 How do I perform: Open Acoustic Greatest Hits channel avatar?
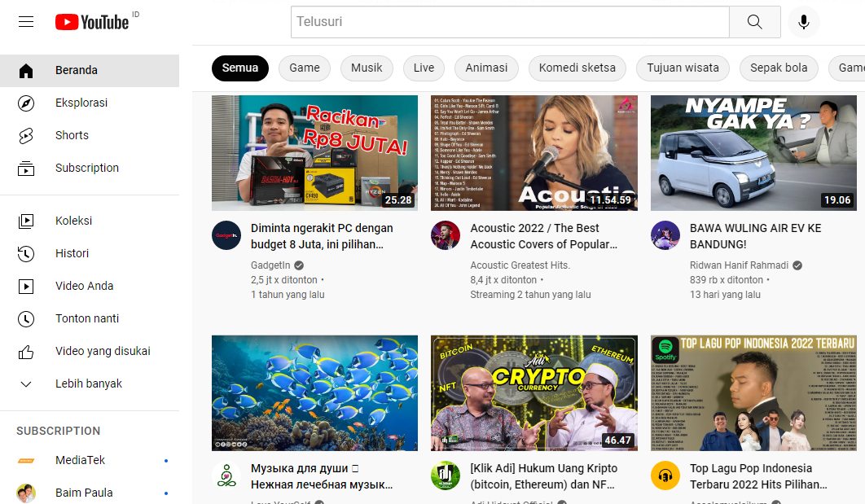[446, 235]
